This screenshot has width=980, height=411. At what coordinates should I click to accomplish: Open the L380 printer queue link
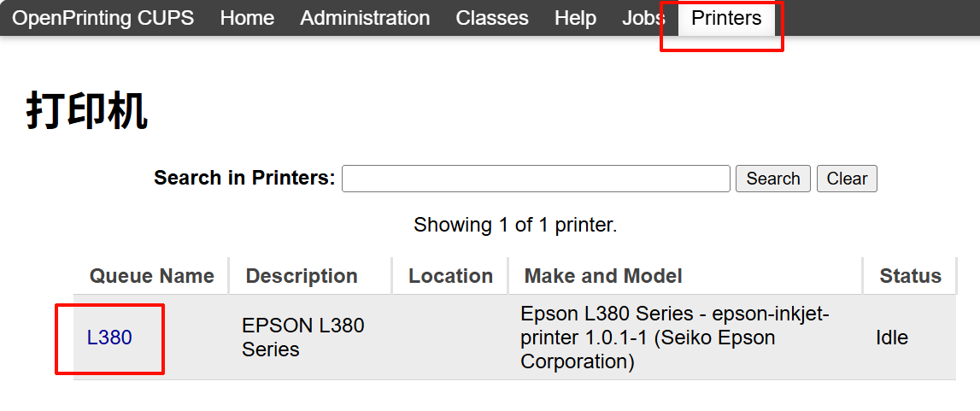point(109,338)
